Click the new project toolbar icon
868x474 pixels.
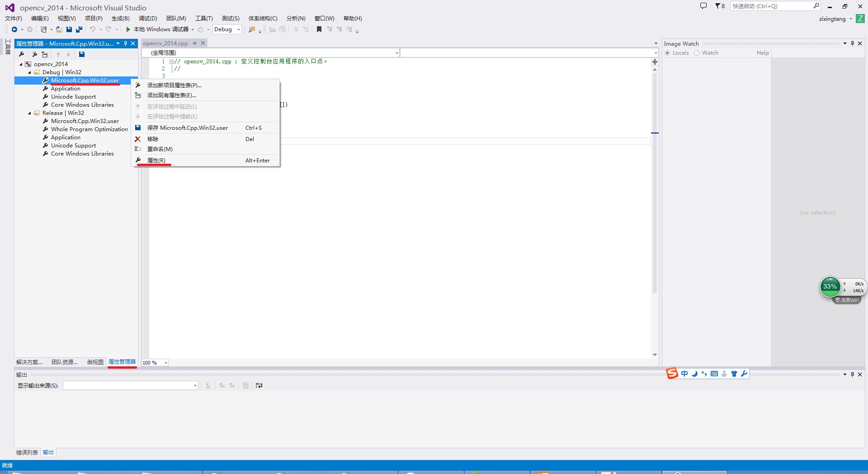pos(43,29)
